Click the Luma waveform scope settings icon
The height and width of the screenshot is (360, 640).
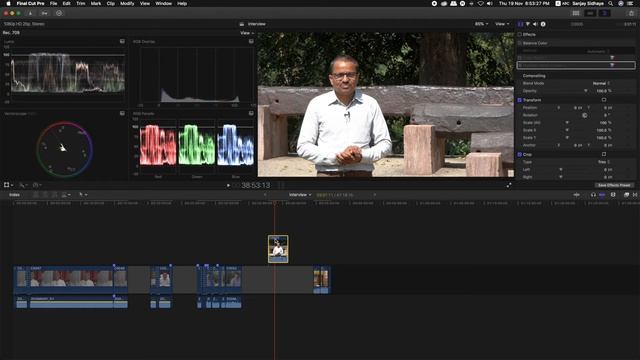point(122,41)
